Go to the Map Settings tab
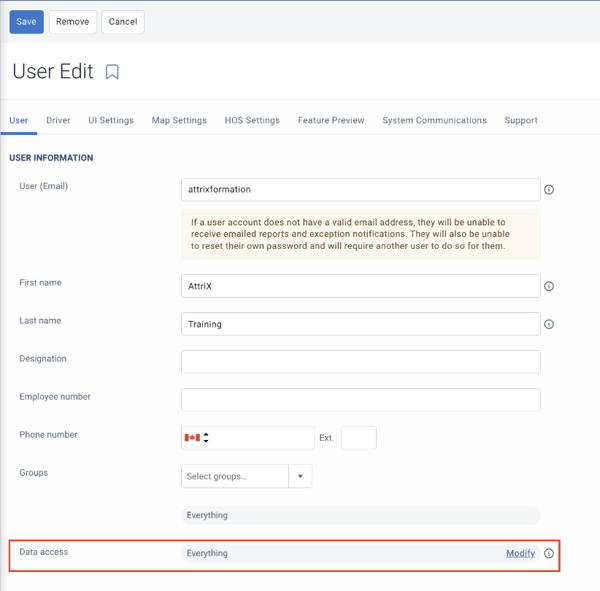Screen dimensions: 600x591 point(179,120)
